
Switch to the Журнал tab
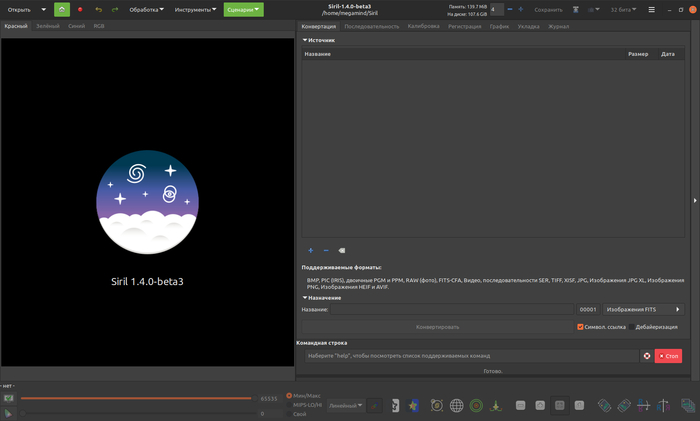coord(558,26)
